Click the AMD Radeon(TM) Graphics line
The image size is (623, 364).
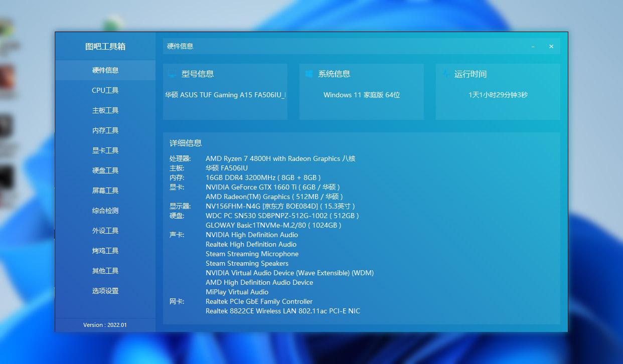[x=274, y=197]
